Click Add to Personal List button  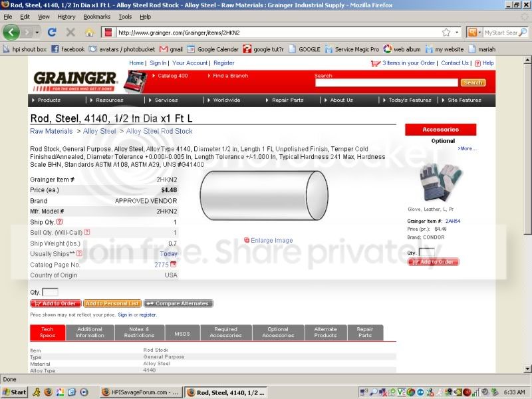112,303
